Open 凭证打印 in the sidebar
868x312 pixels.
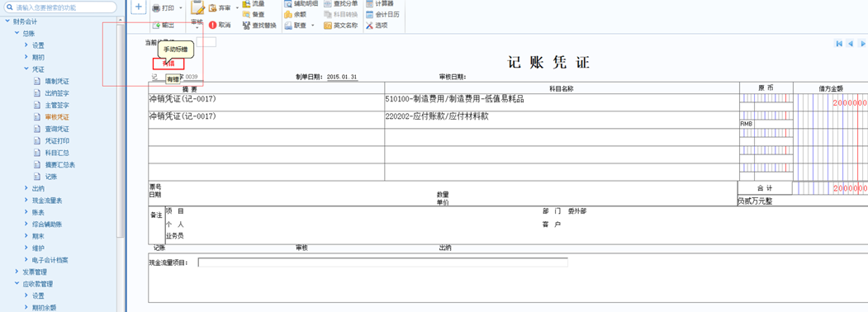[57, 141]
